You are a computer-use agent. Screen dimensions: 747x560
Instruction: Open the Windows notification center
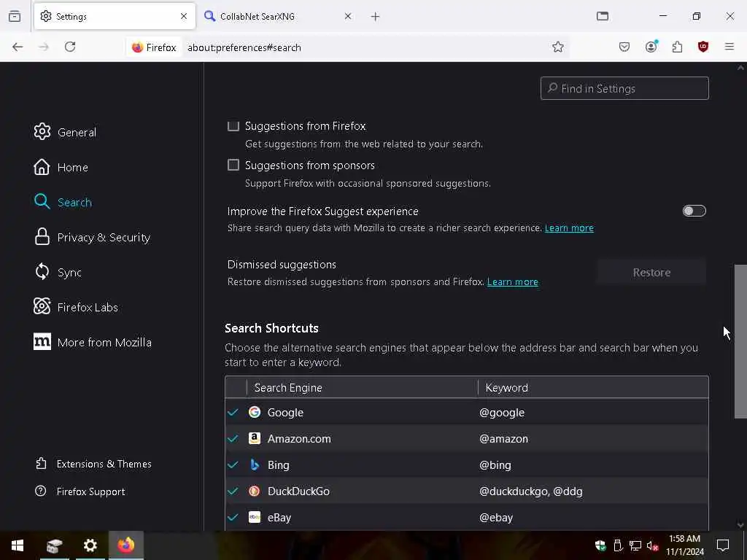point(723,545)
